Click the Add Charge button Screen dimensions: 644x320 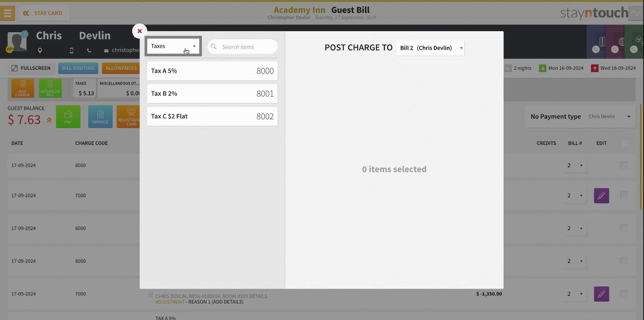click(x=23, y=88)
